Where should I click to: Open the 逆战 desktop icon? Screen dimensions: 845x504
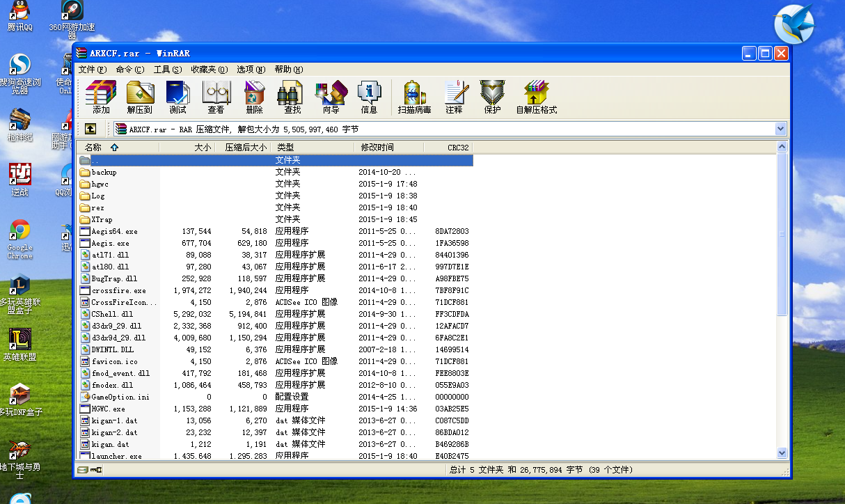[x=19, y=180]
